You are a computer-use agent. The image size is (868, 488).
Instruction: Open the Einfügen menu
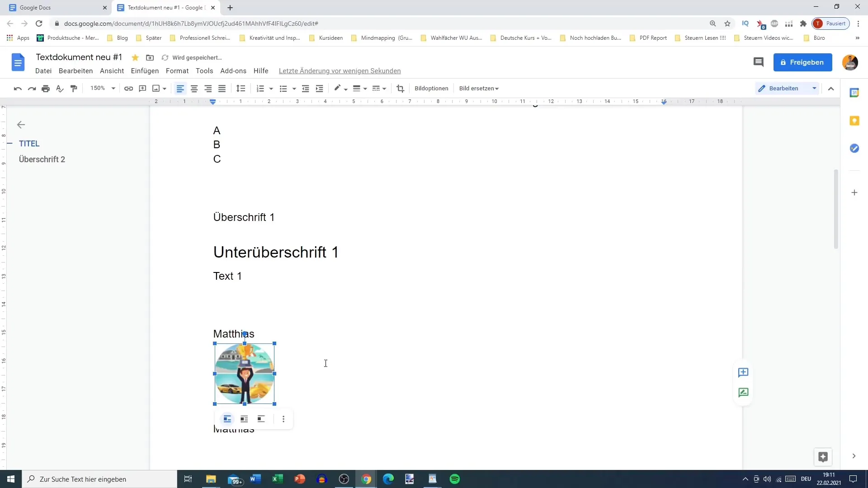click(145, 70)
